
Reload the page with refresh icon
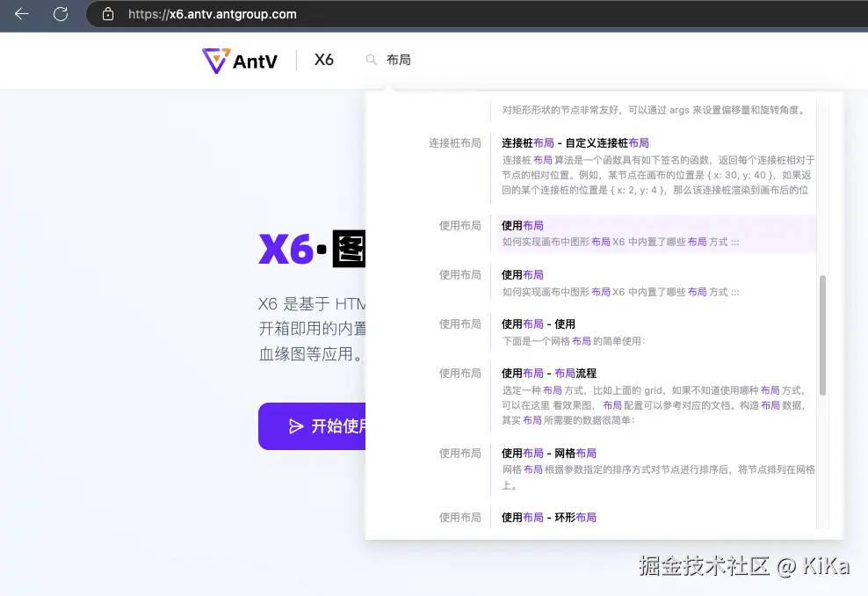pyautogui.click(x=61, y=14)
